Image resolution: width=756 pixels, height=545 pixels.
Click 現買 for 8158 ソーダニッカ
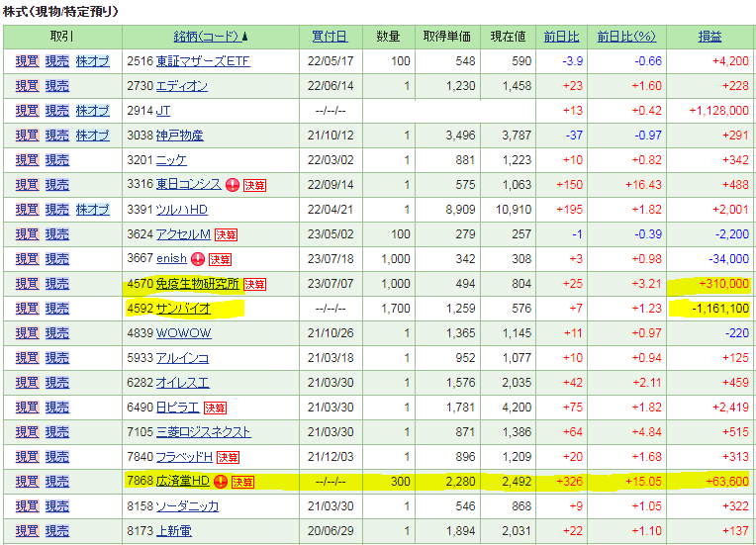(x=27, y=506)
